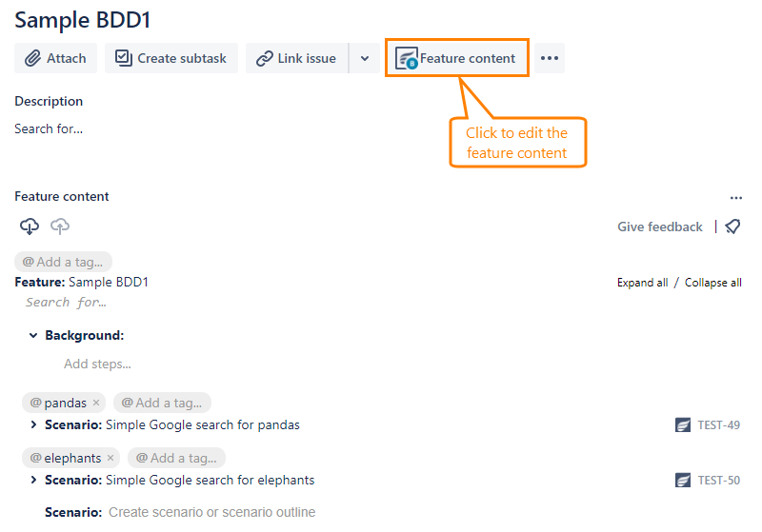Viewport: 762px width, 532px height.
Task: Open the three-dot menu beside Feature content button
Action: point(550,58)
